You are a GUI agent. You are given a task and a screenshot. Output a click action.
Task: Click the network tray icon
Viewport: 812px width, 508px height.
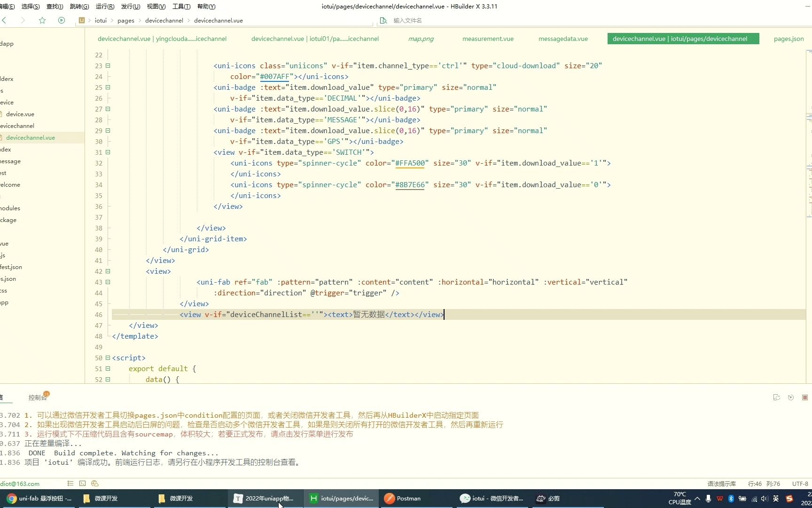tap(754, 499)
